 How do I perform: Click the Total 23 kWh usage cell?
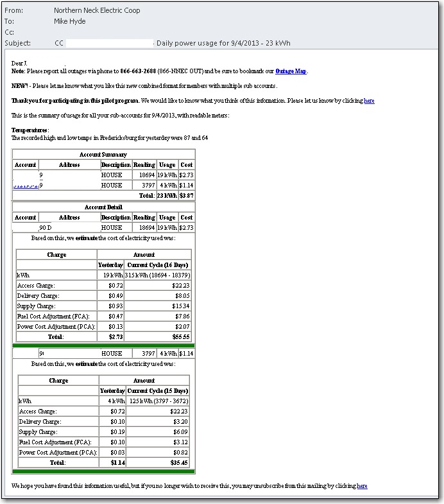[167, 195]
